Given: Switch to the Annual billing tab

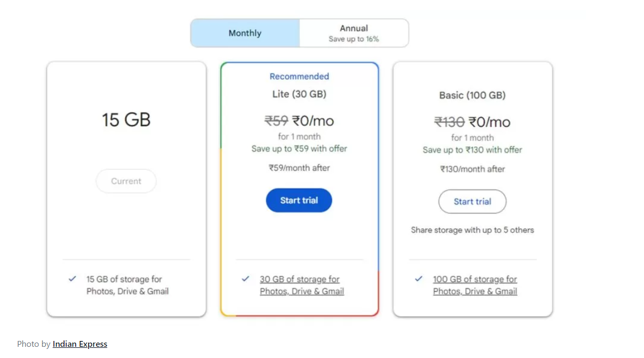Looking at the screenshot, I should pyautogui.click(x=354, y=33).
